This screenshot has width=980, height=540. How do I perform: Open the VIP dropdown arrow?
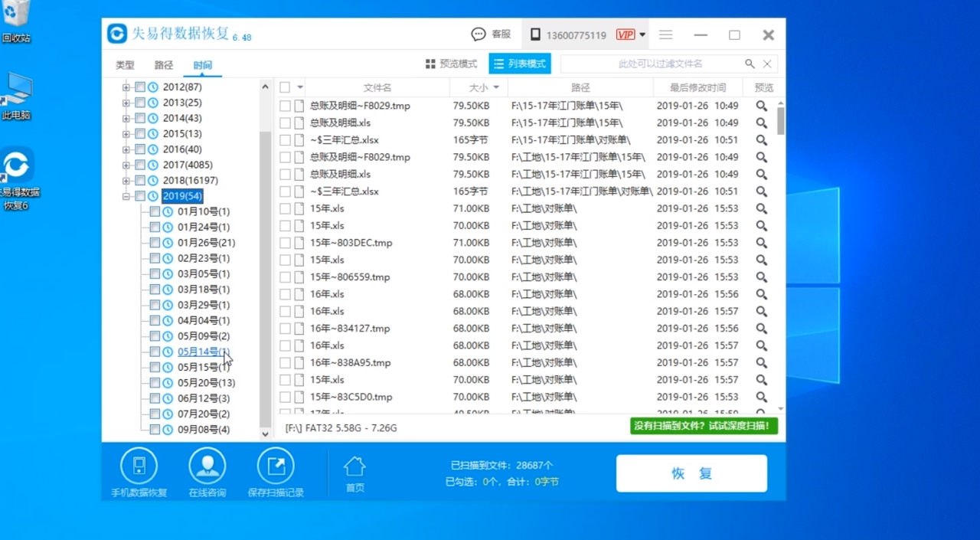coord(642,34)
